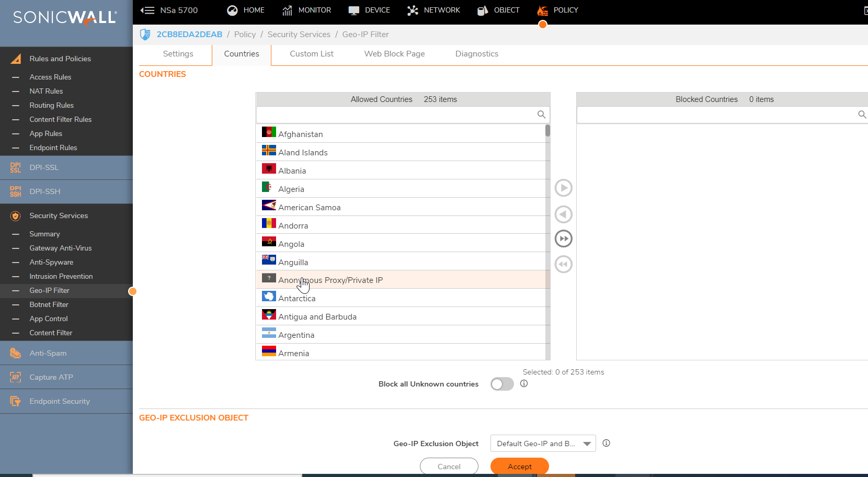Click the Allowed Countries search magnifier icon
Screen dimensions: 868x477
click(541, 115)
